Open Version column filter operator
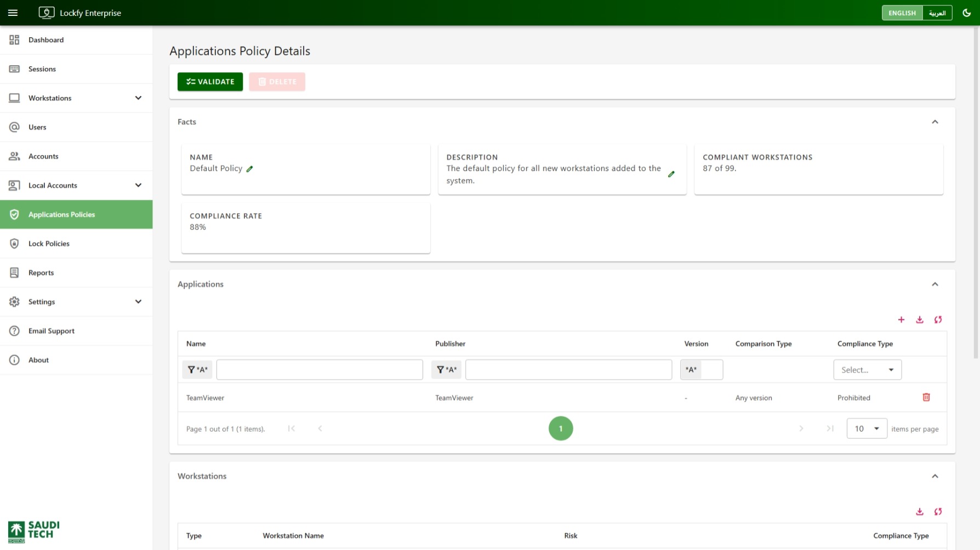The height and width of the screenshot is (550, 980). 691,370
